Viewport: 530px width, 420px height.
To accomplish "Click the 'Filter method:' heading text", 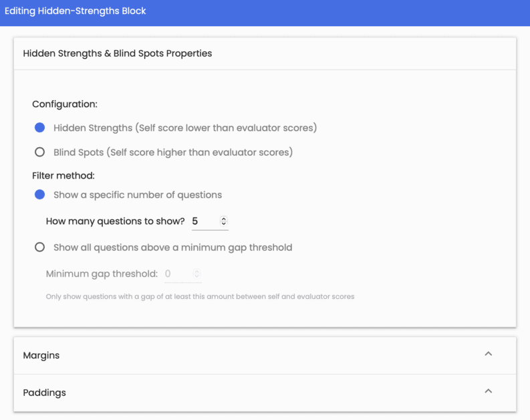I will coord(63,176).
